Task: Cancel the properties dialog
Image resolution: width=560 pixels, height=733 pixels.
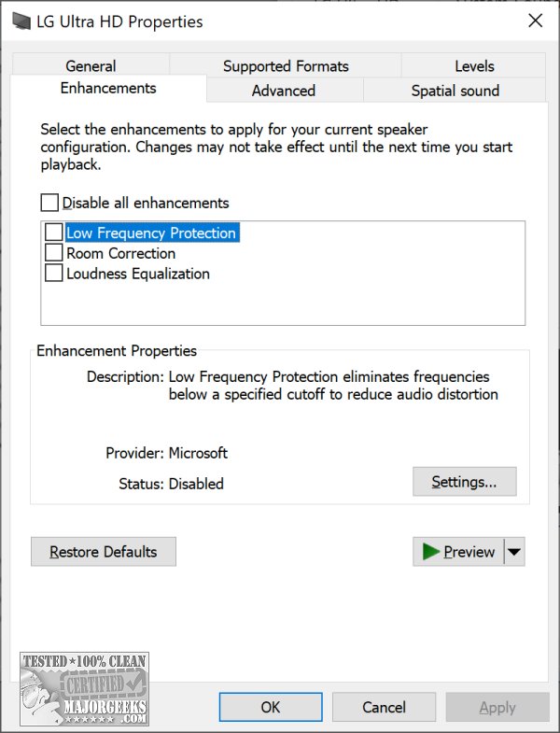Action: tap(385, 707)
